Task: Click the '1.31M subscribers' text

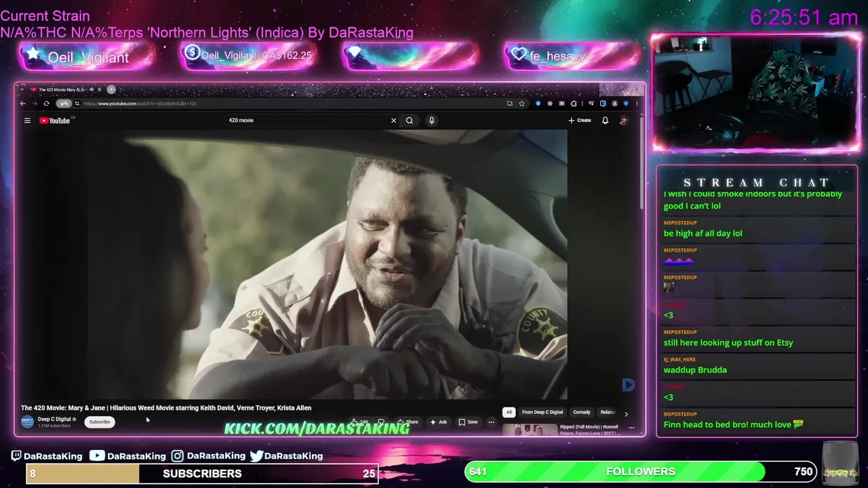Action: click(54, 426)
